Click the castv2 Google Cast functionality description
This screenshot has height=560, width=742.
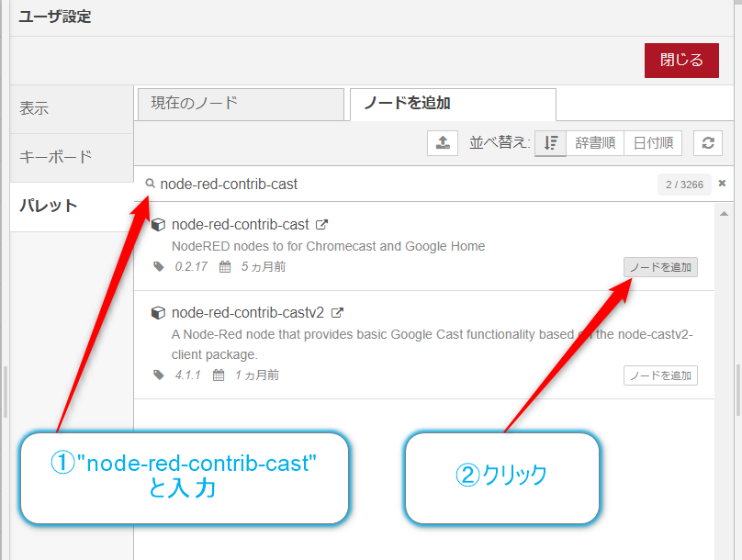pyautogui.click(x=432, y=344)
